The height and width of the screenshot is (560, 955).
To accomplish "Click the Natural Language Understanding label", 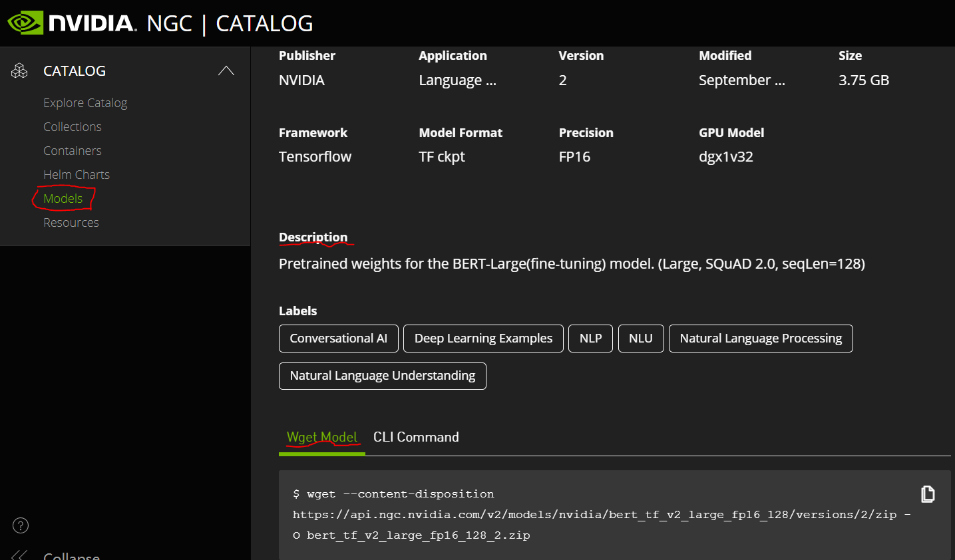I will pos(383,376).
